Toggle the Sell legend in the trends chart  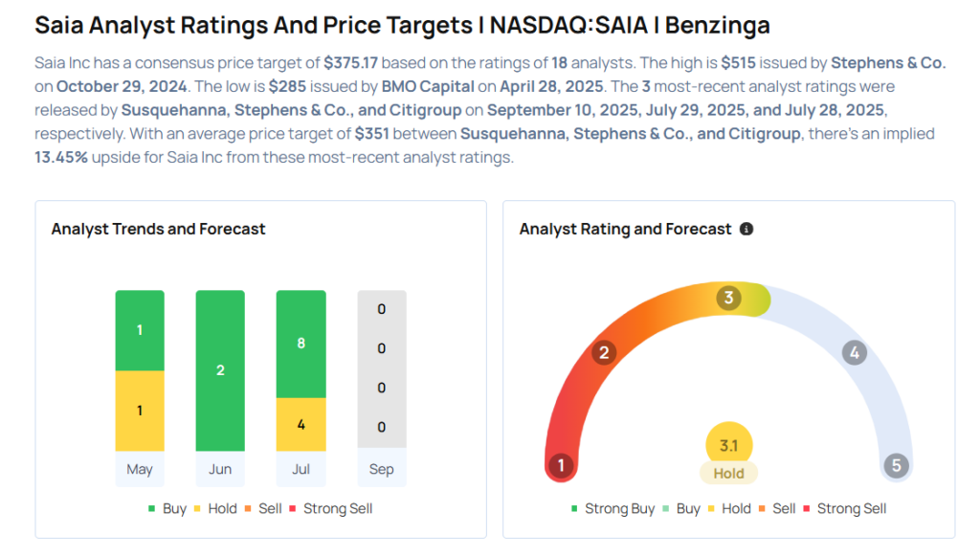263,509
